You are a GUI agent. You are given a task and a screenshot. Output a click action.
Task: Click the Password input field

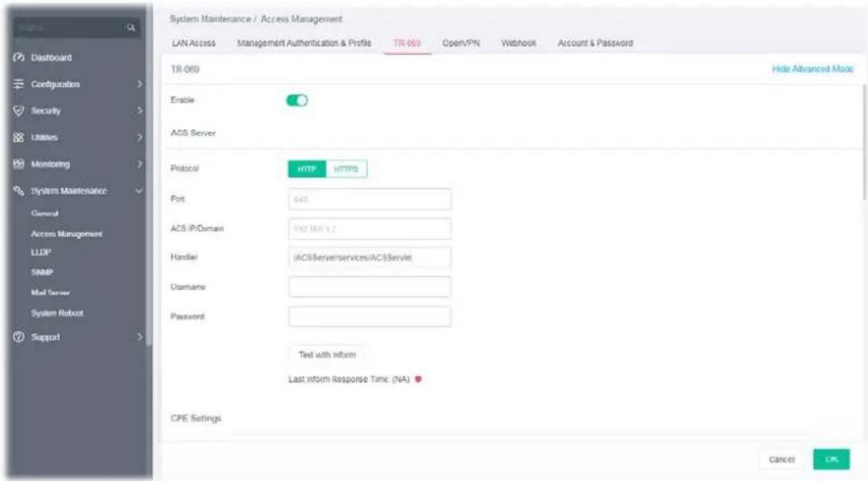tap(369, 317)
